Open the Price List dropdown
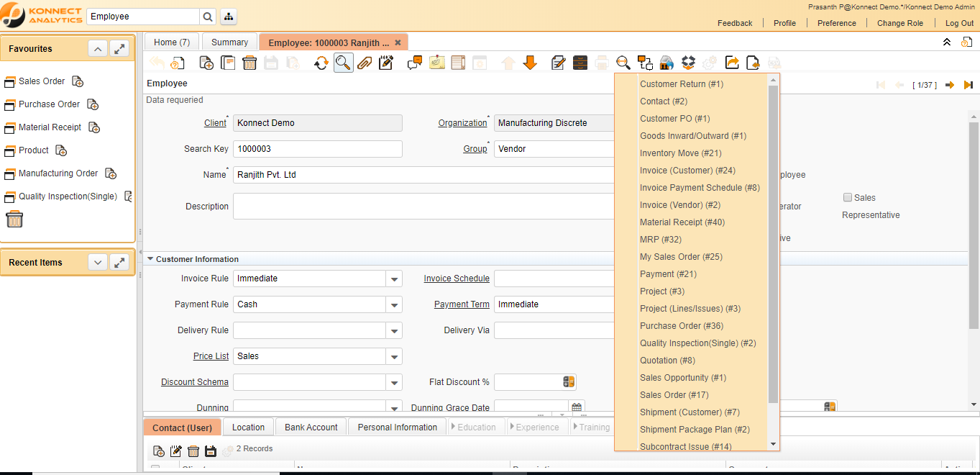Screen dimensions: 980x475 [x=393, y=356]
